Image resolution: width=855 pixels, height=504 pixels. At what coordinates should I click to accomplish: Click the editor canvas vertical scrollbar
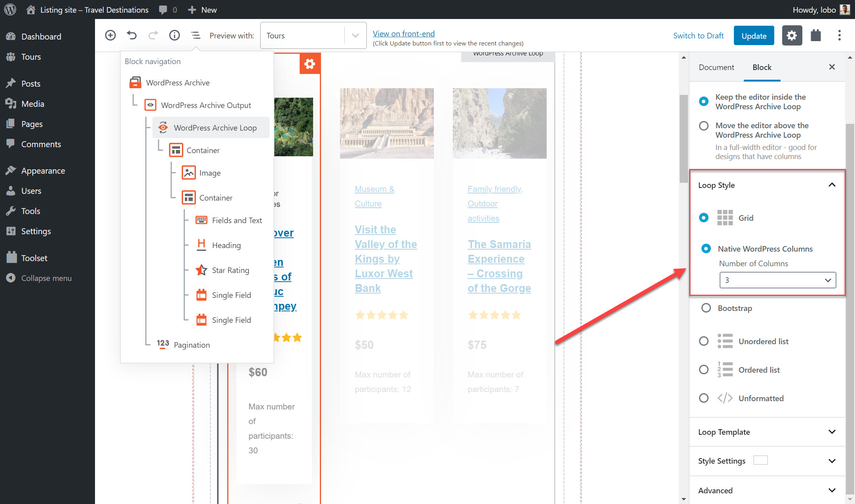(684, 138)
